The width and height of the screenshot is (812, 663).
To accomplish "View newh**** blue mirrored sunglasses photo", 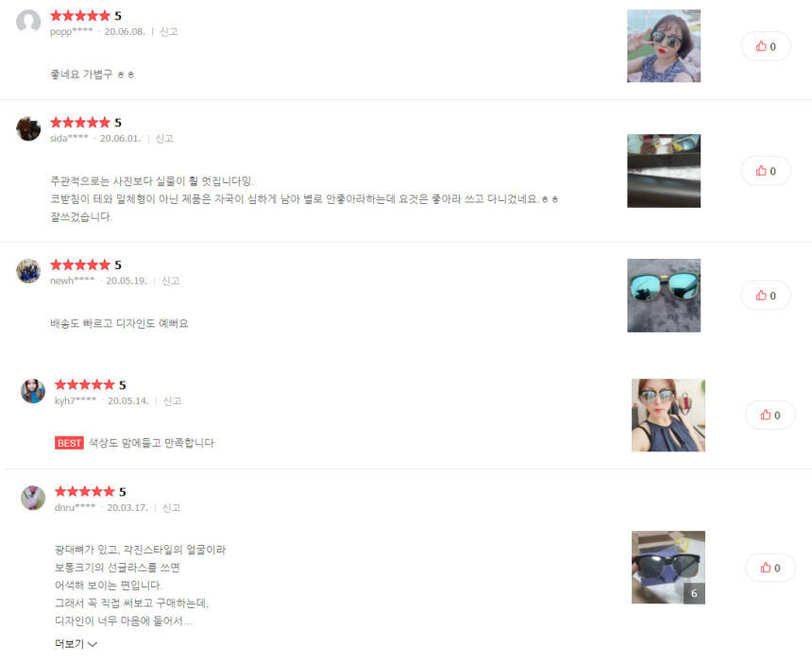I will click(664, 296).
